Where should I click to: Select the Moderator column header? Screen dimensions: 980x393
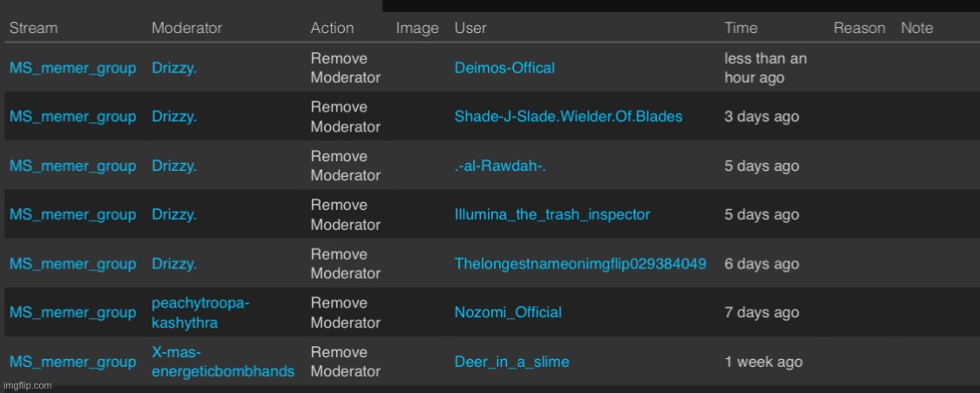(186, 28)
